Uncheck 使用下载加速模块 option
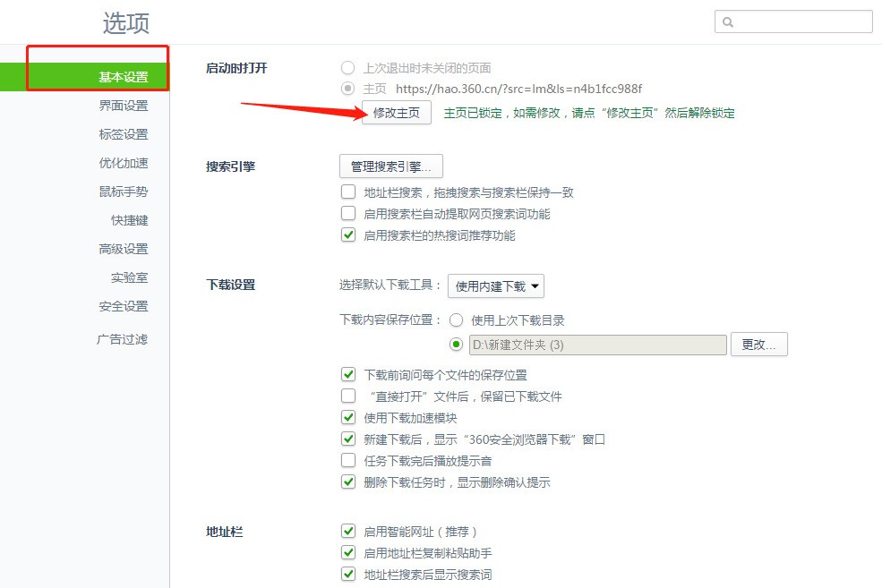 (348, 418)
